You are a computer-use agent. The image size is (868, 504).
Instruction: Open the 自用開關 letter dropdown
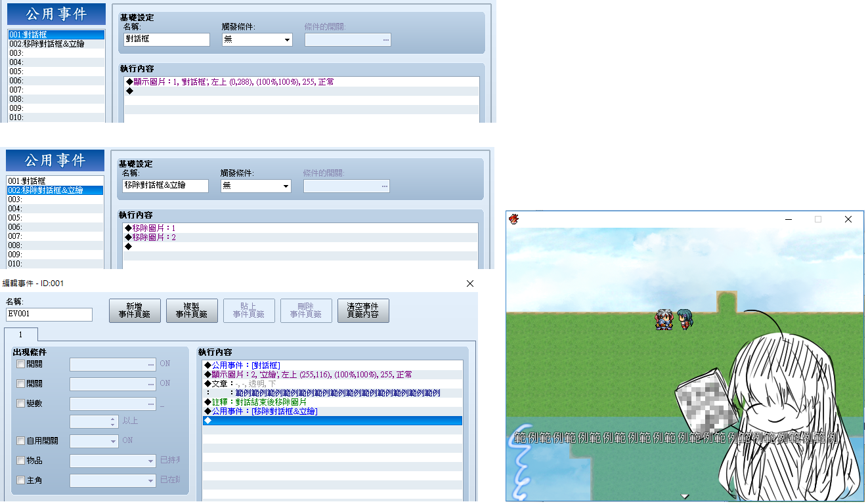(94, 441)
